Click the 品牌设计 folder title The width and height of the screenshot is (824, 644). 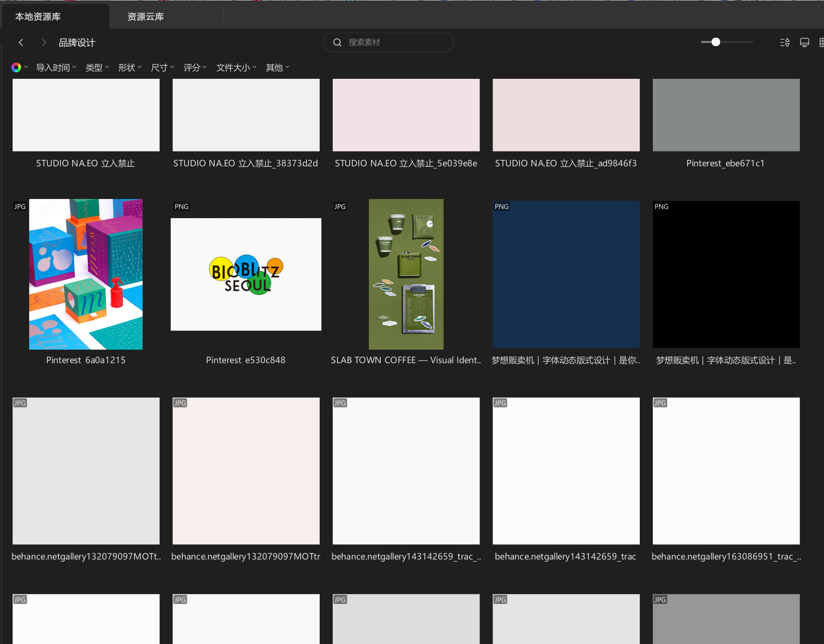77,43
